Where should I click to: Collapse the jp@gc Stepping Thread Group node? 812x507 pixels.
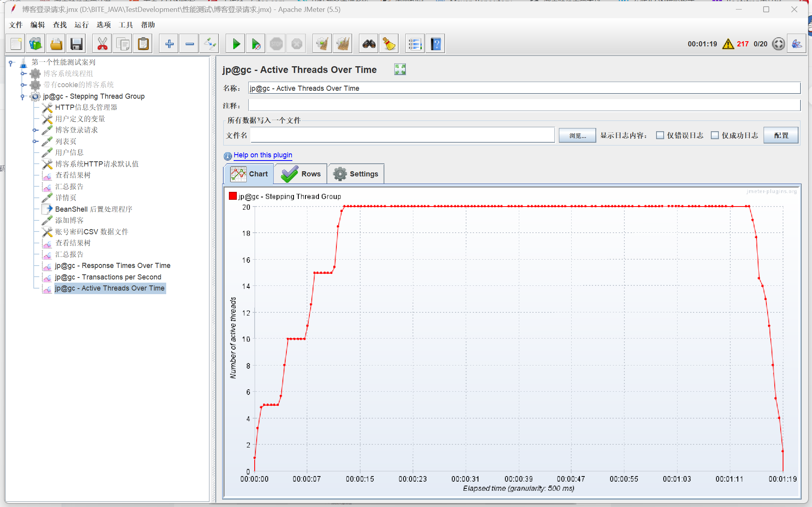point(23,96)
